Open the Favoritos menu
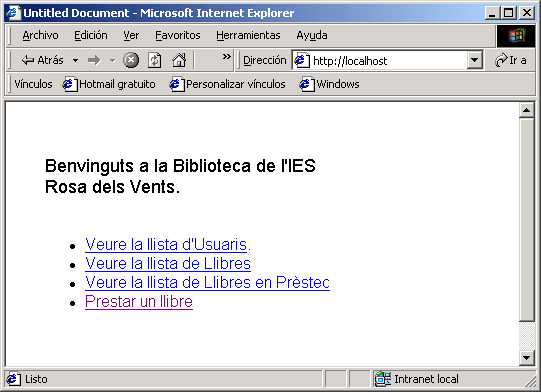This screenshot has height=392, width=541. pyautogui.click(x=178, y=35)
